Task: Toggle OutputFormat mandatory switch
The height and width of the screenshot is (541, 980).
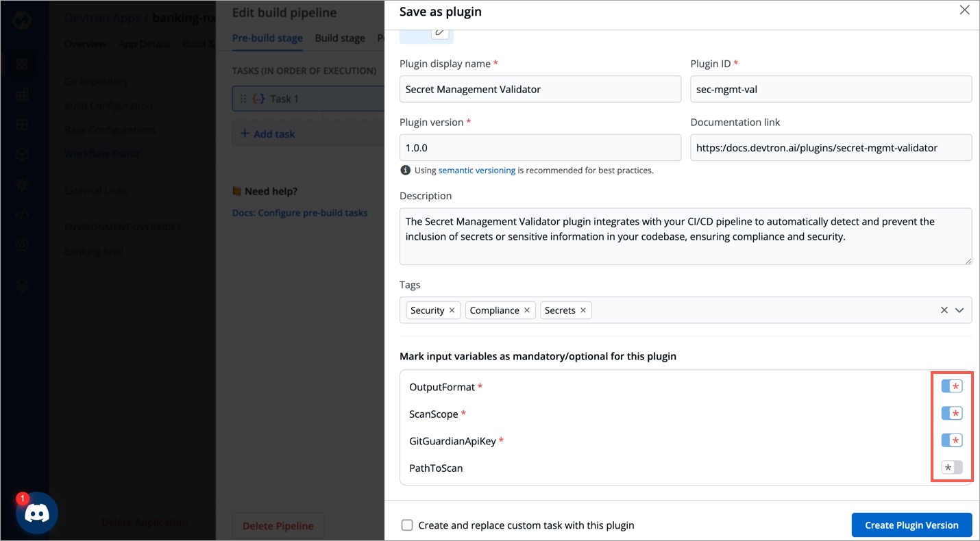Action: click(x=951, y=387)
